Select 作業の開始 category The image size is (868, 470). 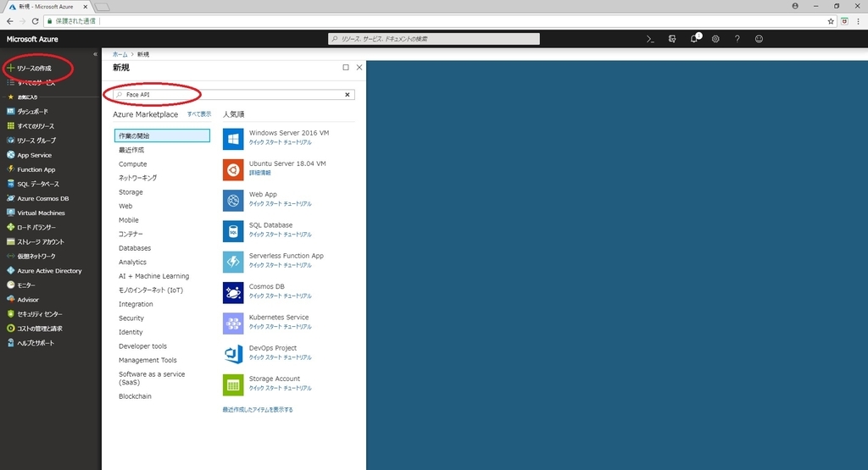(162, 135)
